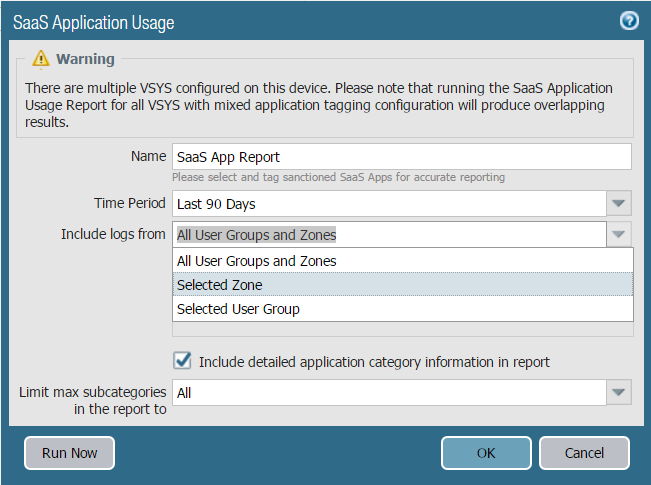
Task: Dismiss the dialog with Cancel
Action: [584, 453]
